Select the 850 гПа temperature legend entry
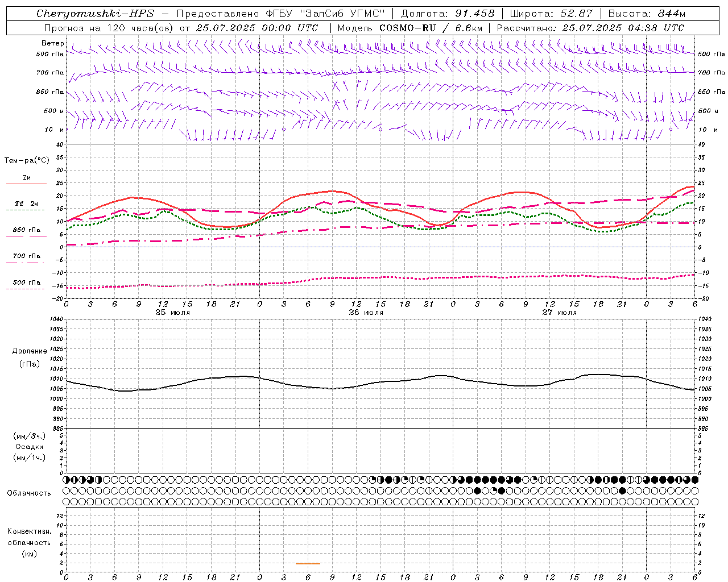Viewport: 728px width, 582px height. [x=27, y=230]
